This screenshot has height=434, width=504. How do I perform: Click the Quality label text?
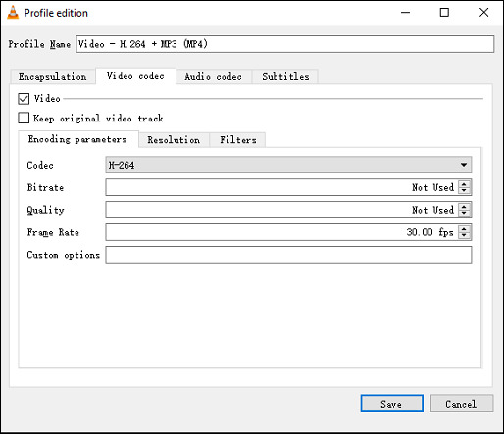point(45,210)
